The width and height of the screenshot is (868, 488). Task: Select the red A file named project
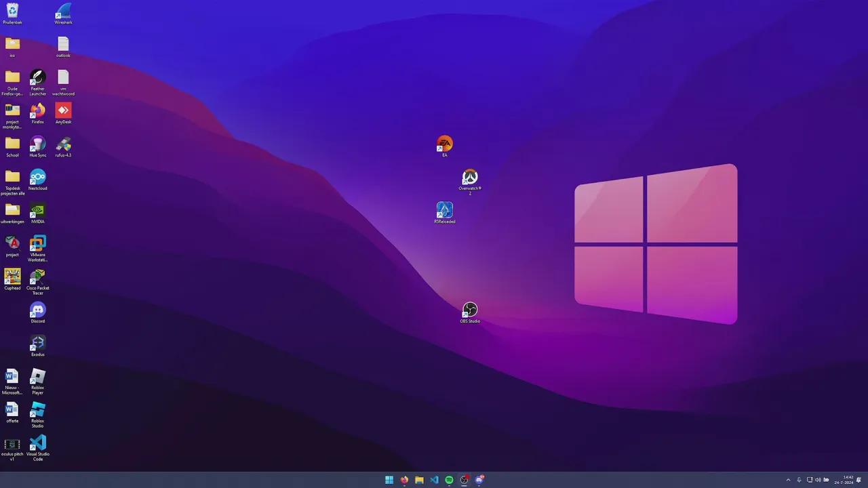12,246
